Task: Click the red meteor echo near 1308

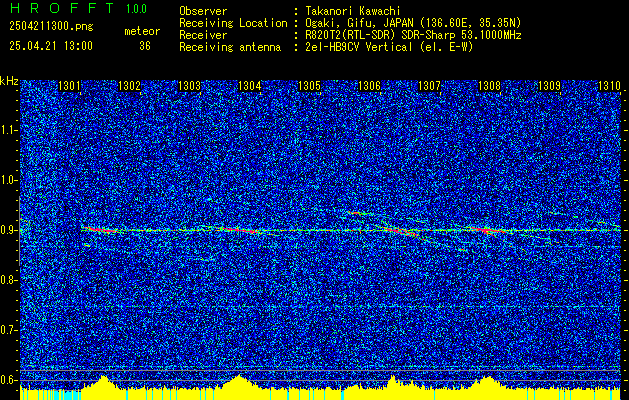Action: [487, 230]
